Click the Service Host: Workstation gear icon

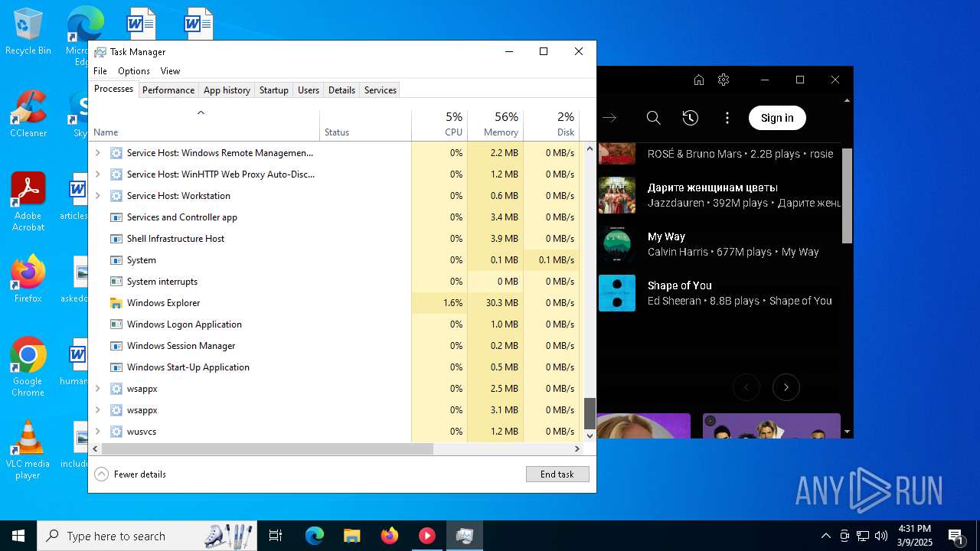coord(116,196)
